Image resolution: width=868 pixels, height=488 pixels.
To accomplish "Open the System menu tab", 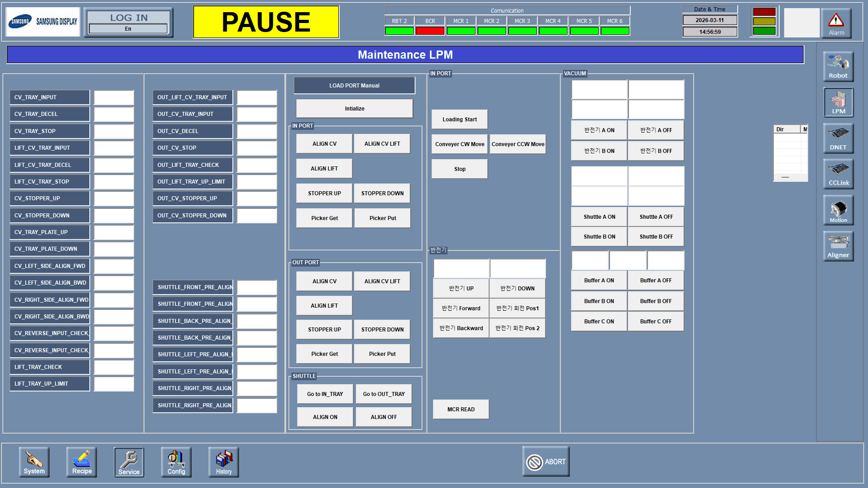I will coord(34,462).
